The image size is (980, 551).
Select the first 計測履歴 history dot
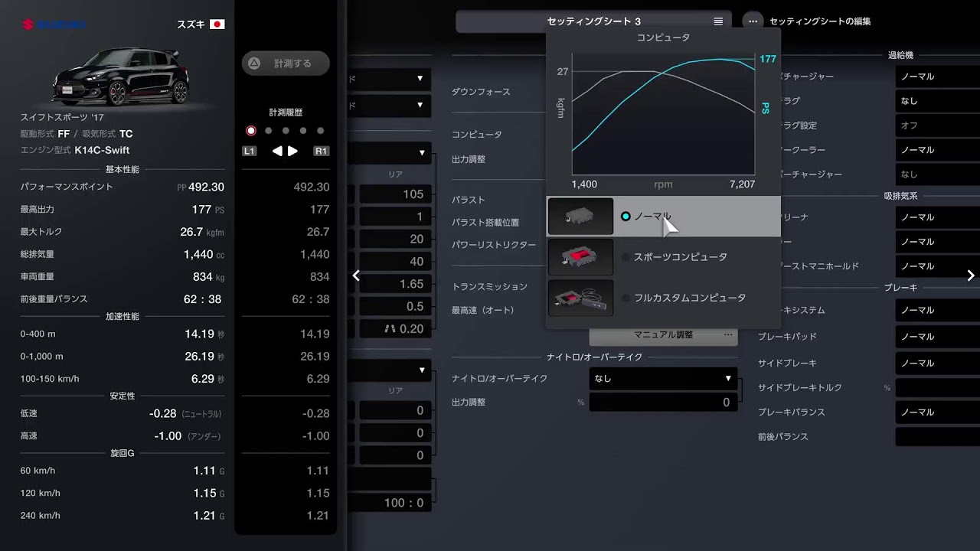tap(251, 131)
